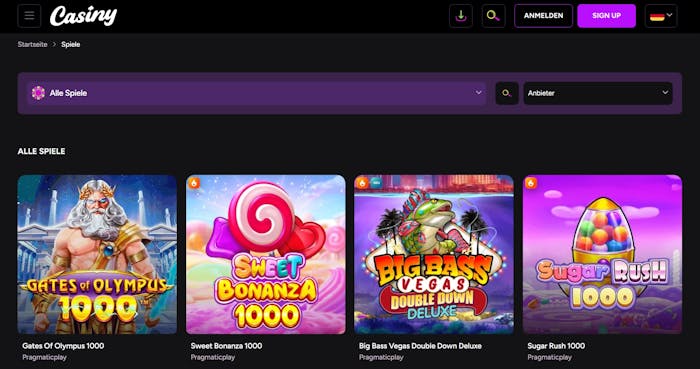This screenshot has height=369, width=700.
Task: Expand the Alle Spiele category dropdown
Action: (x=257, y=93)
